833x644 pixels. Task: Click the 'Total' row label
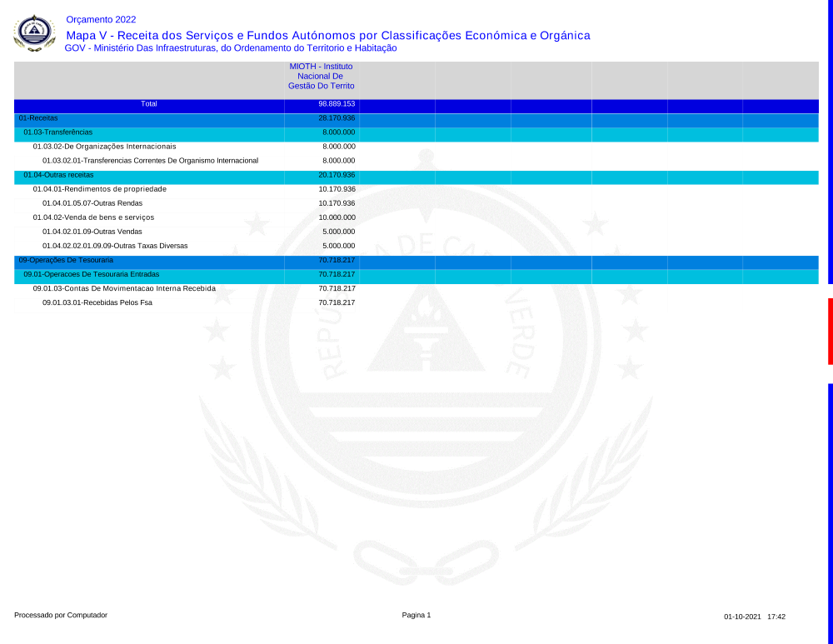(x=149, y=105)
